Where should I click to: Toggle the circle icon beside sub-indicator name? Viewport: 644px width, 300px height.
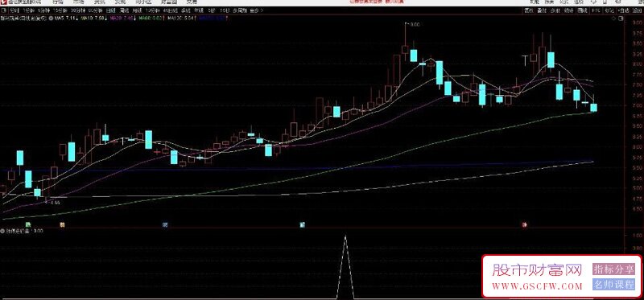tap(2, 231)
